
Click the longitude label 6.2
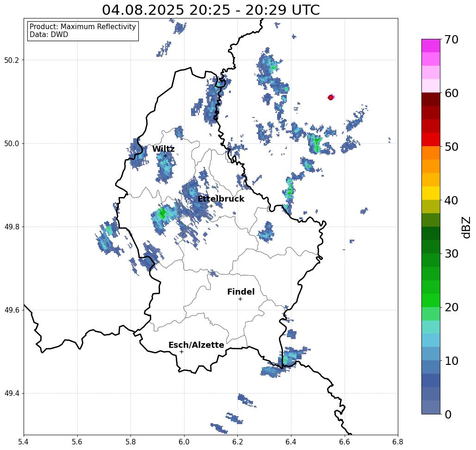(237, 442)
